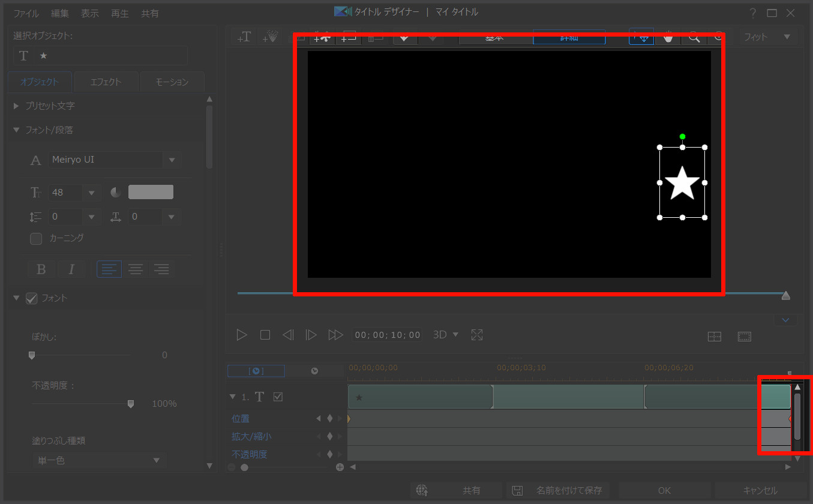Stop the preview playback
The width and height of the screenshot is (813, 504).
(265, 335)
